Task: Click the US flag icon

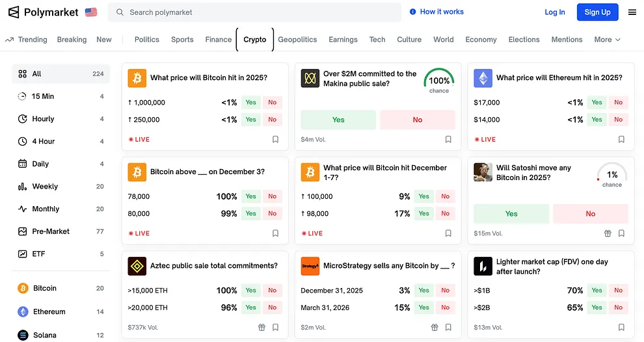Action: pyautogui.click(x=91, y=12)
